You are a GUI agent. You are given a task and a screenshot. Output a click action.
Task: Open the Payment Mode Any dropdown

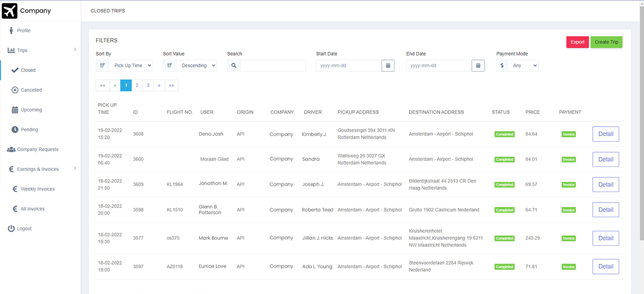[523, 65]
